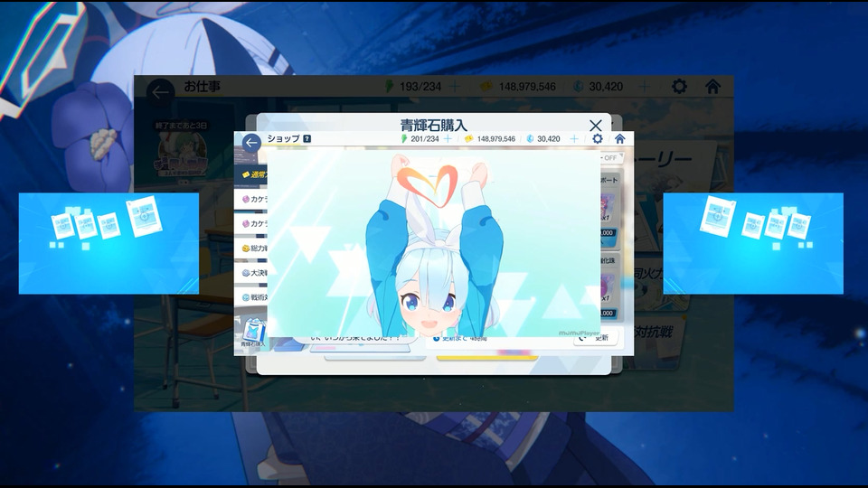Screen dimensions: 868x488
Task: Open settings gear in the ショップ window
Action: (x=598, y=139)
